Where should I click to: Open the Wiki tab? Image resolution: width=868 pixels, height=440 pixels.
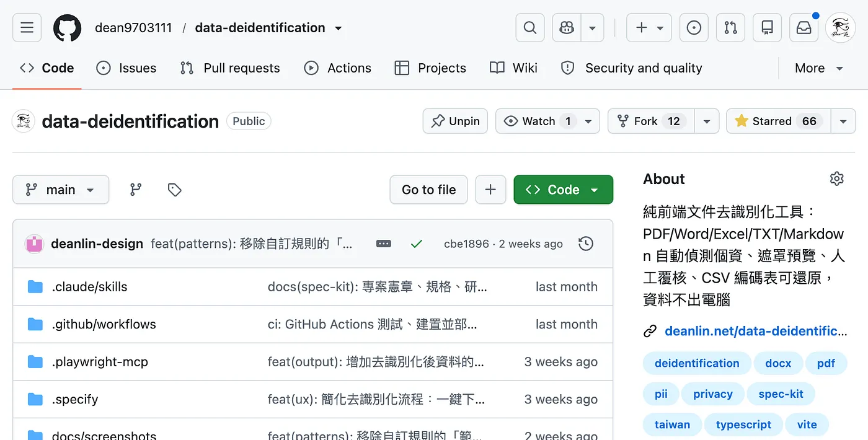(514, 68)
